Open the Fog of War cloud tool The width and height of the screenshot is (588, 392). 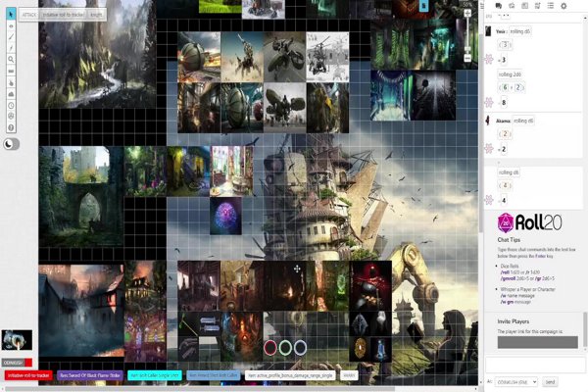tap(11, 94)
